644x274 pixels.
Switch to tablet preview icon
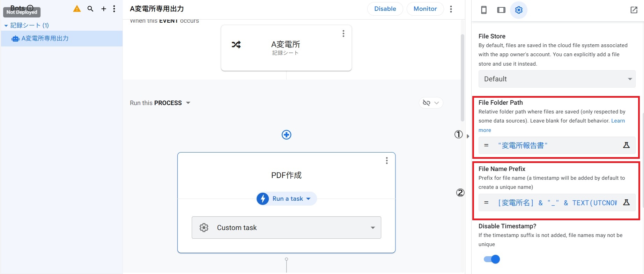[x=501, y=10]
